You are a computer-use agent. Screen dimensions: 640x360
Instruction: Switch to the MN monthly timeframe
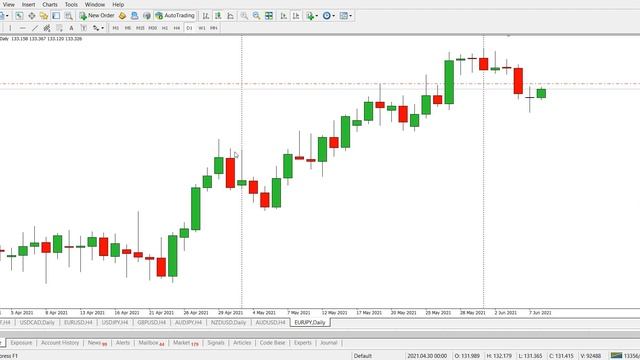(x=214, y=28)
